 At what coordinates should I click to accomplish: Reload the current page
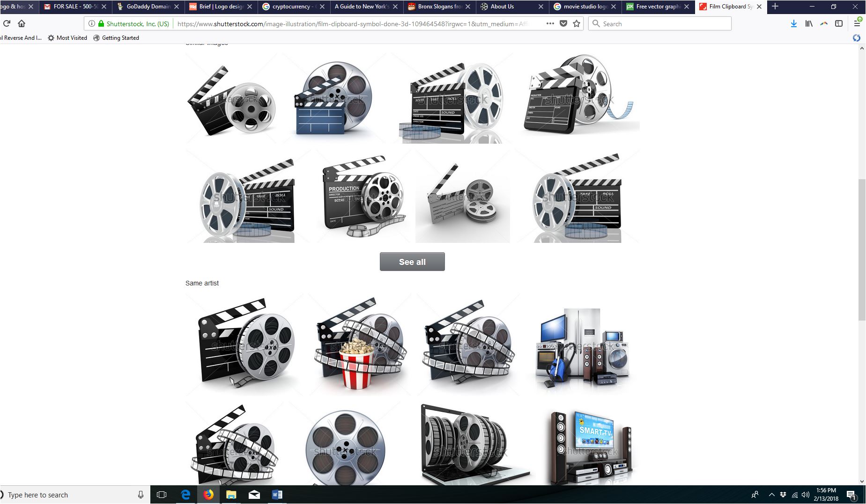[7, 24]
